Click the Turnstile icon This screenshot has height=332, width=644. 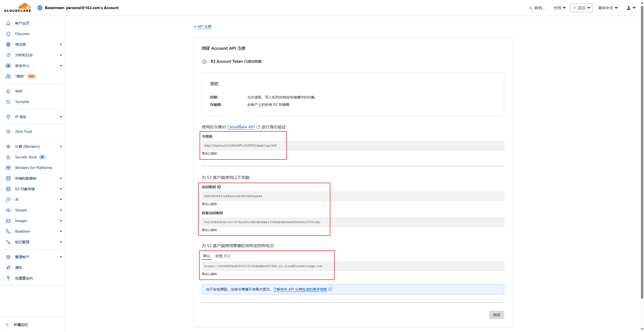coord(8,102)
